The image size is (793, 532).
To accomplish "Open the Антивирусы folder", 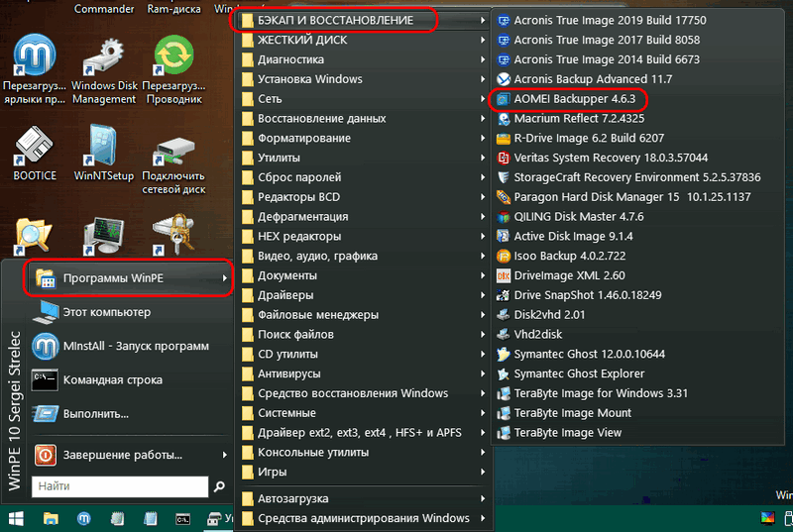I will point(363,373).
